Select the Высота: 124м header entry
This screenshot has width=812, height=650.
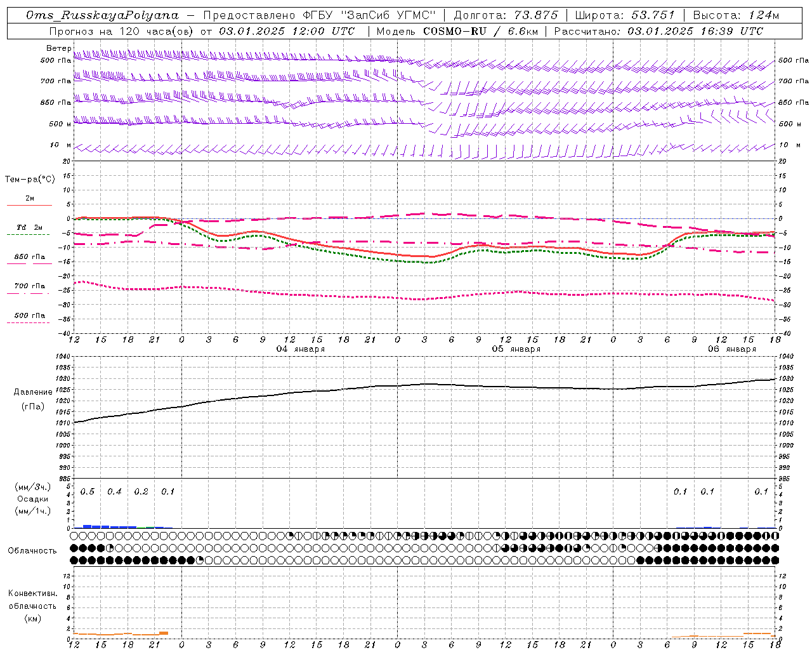point(736,15)
